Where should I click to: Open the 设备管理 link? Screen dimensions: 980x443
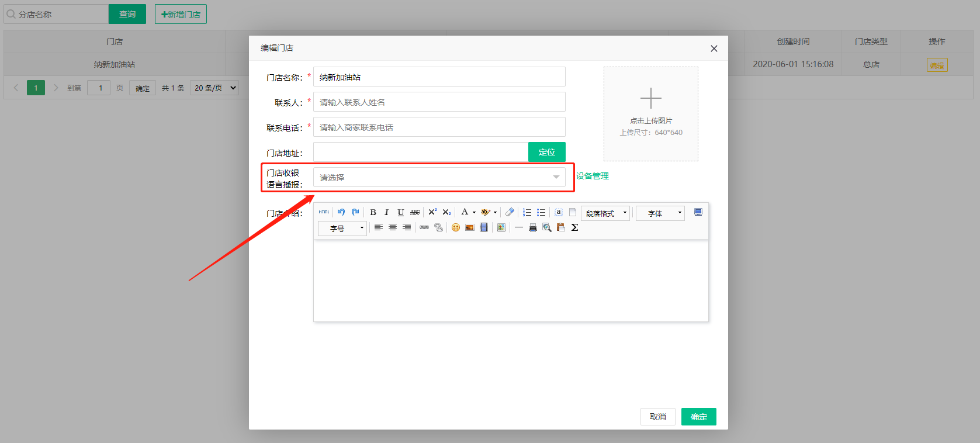[x=593, y=176]
